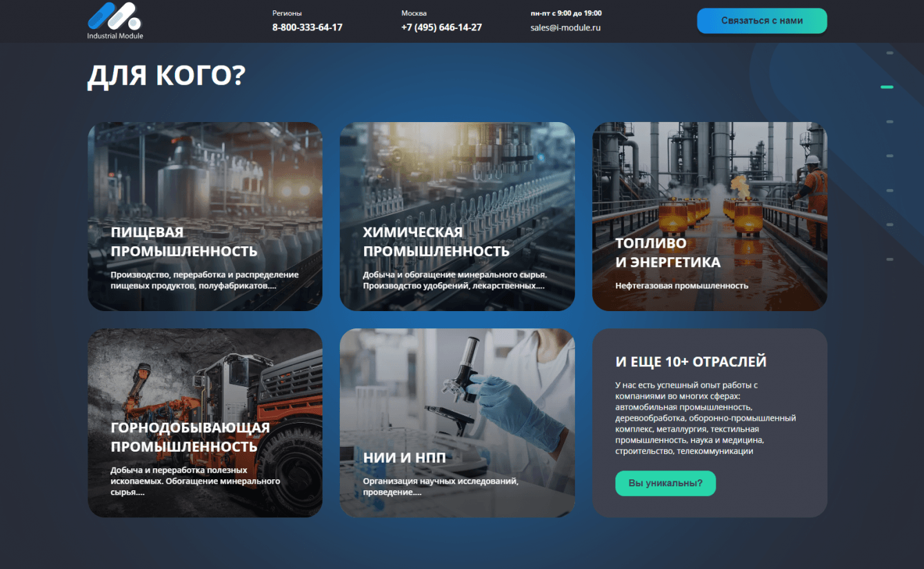Viewport: 924px width, 569px height.
Task: Click the 'И еще 10+ отраслей' heading
Action: [x=691, y=362]
